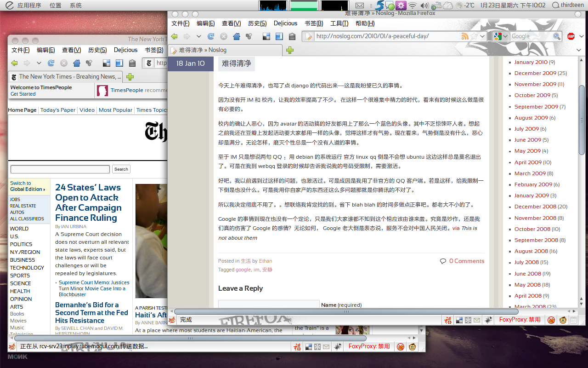Image resolution: width=588 pixels, height=368 pixels.
Task: Click the Noslog vertical scrollbar
Action: [582, 120]
